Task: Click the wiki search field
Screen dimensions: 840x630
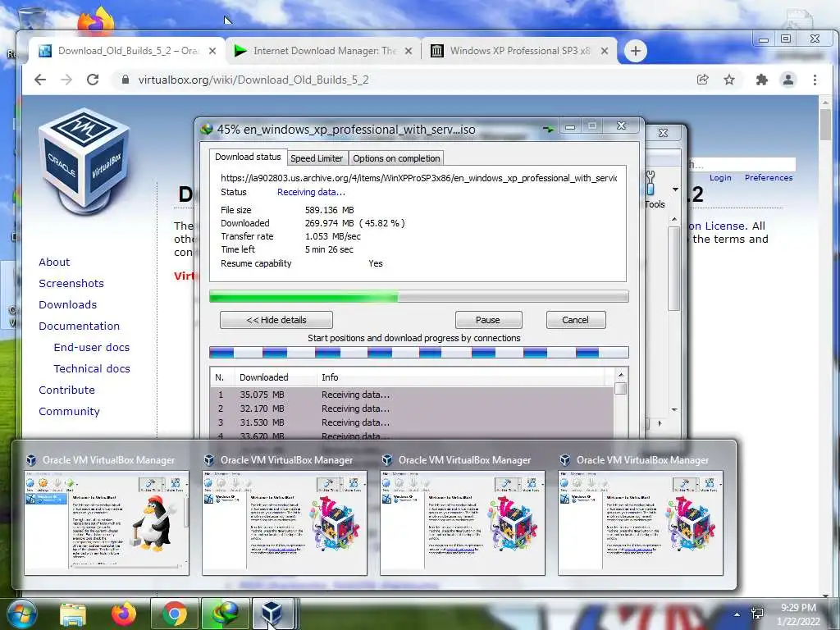Action: point(742,164)
